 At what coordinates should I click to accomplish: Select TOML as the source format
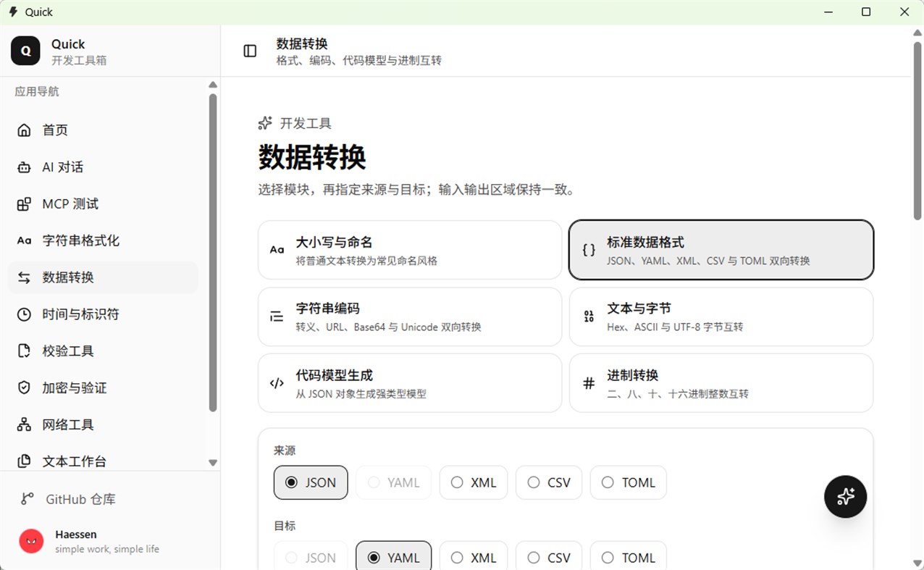[629, 482]
